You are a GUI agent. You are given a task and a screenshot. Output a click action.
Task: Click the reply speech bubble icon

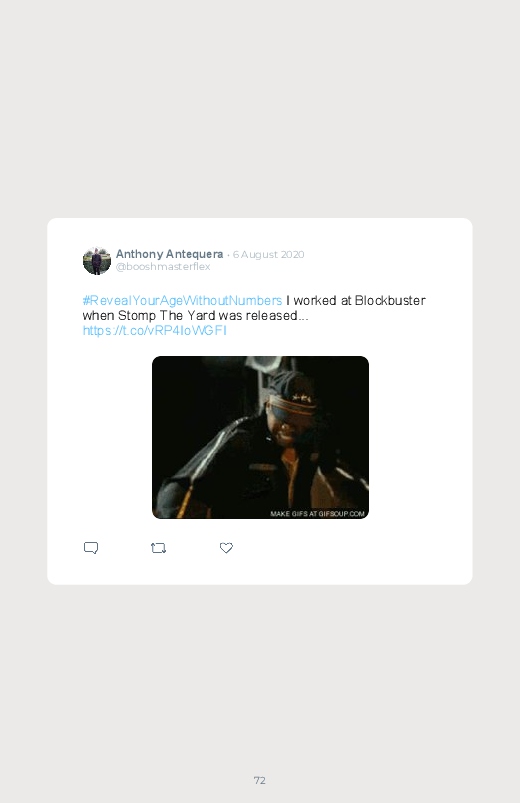(x=91, y=548)
